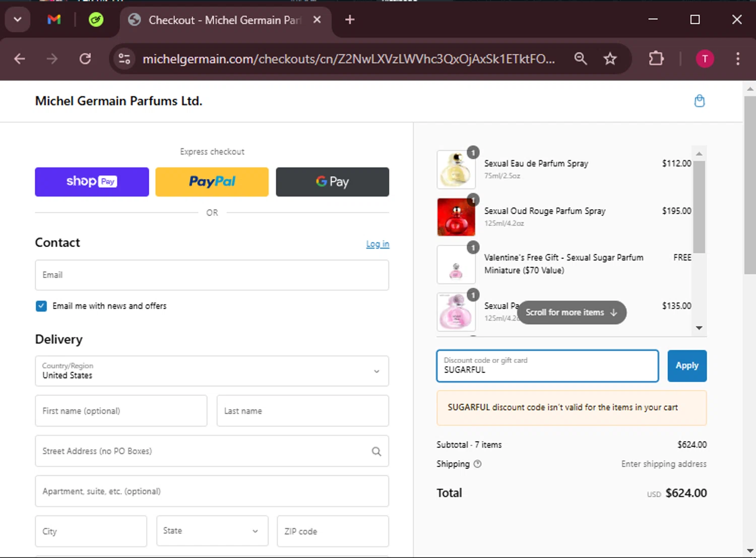Focus the Last name field
The width and height of the screenshot is (756, 558).
pos(303,411)
